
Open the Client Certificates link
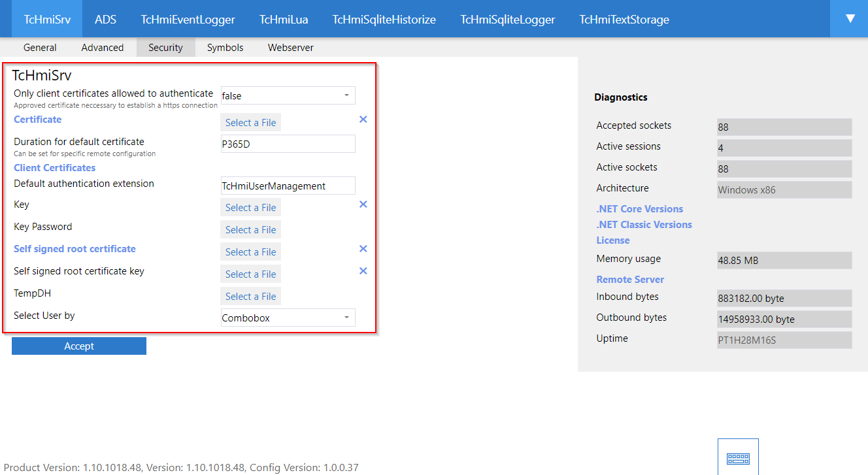click(x=55, y=168)
